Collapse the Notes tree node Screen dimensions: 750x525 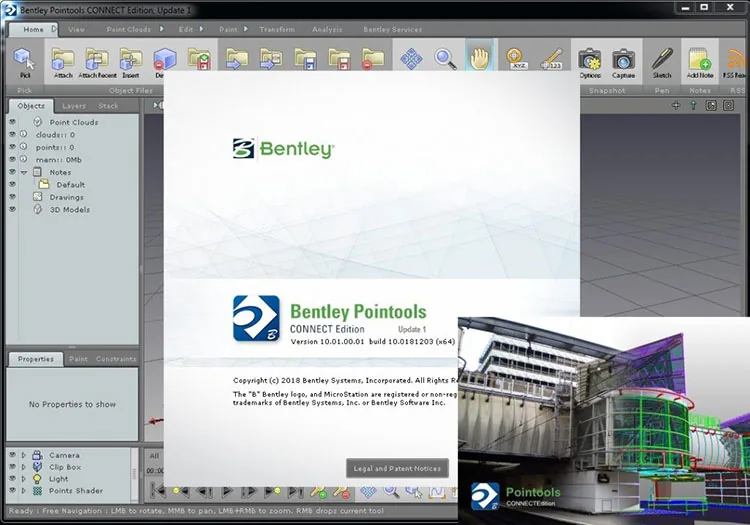point(24,172)
